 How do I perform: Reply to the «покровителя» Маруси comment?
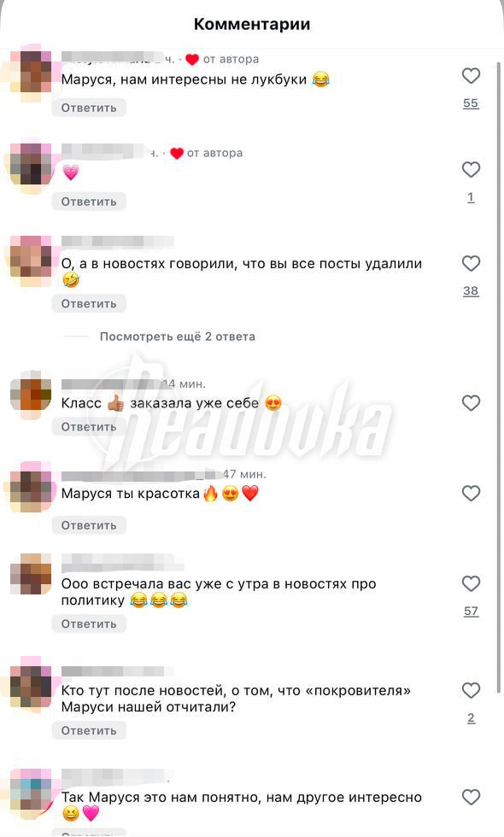coord(89,731)
